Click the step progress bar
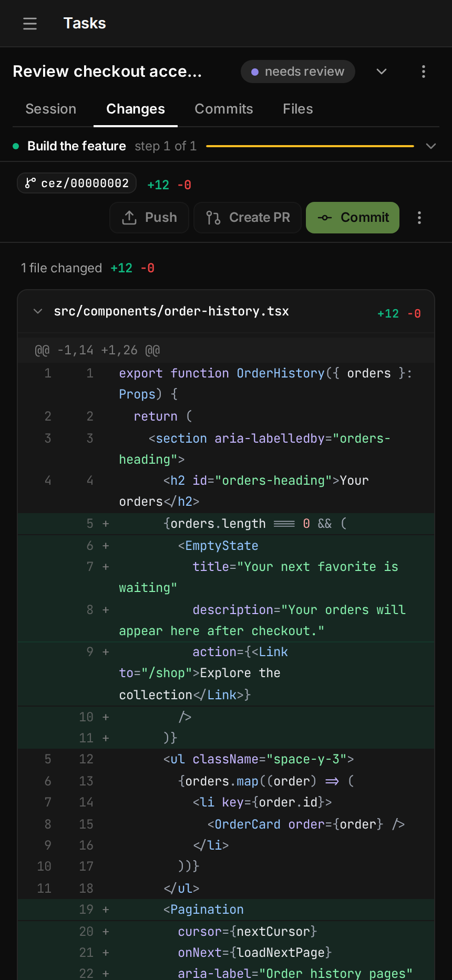The width and height of the screenshot is (452, 980). (x=310, y=146)
